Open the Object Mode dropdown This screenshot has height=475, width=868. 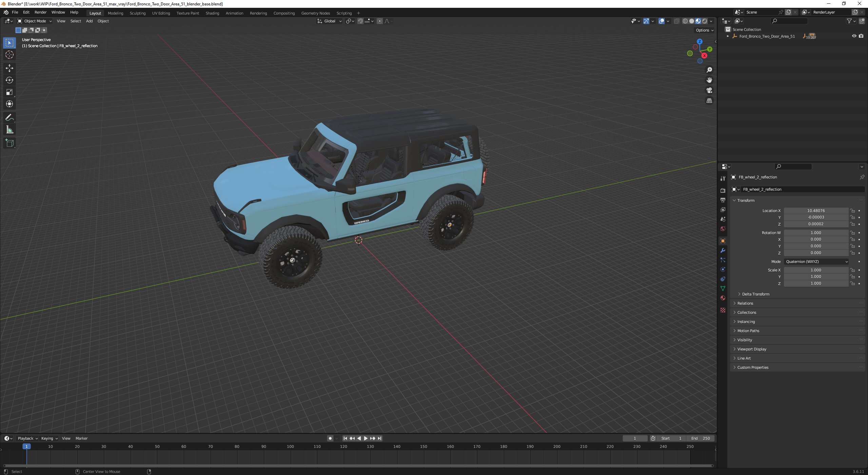click(35, 21)
